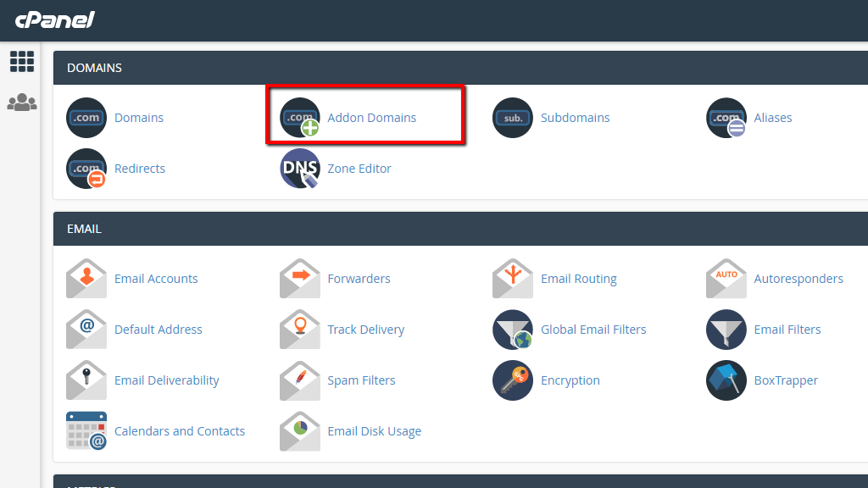Click the Default Address @ icon

86,330
